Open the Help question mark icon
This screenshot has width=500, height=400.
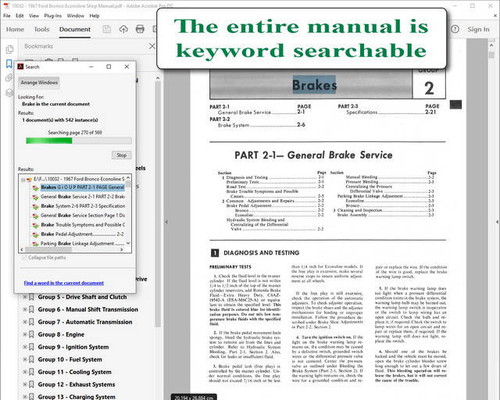(455, 29)
